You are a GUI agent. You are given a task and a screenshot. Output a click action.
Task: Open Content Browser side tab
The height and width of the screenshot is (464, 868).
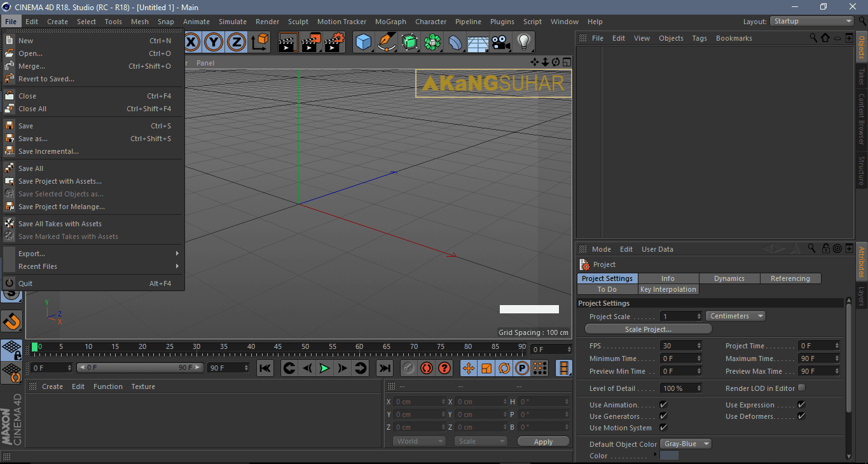[x=862, y=119]
